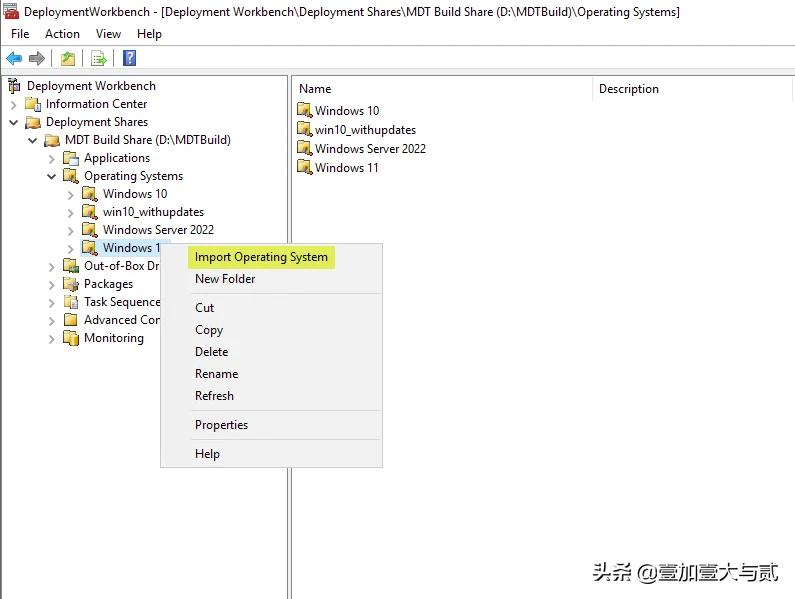Image resolution: width=795 pixels, height=599 pixels.
Task: Select Windows Server 2022 text in list pane
Action: click(x=370, y=149)
